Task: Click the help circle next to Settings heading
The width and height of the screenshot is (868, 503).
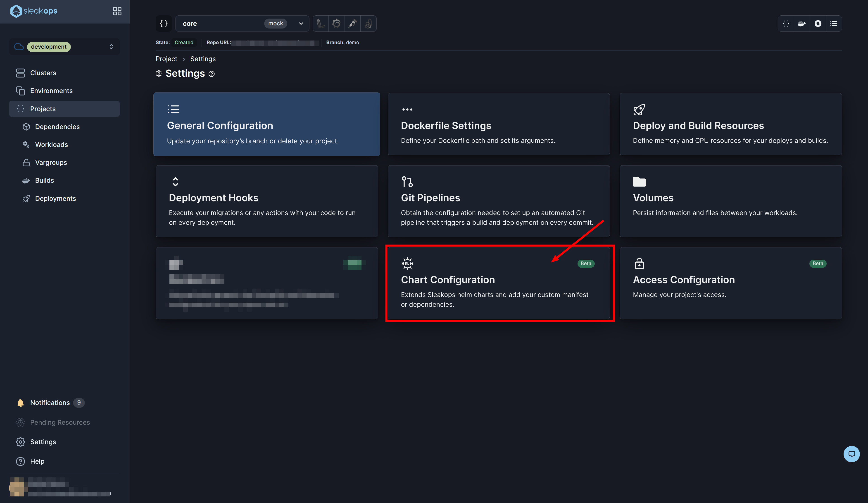Action: [x=212, y=74]
